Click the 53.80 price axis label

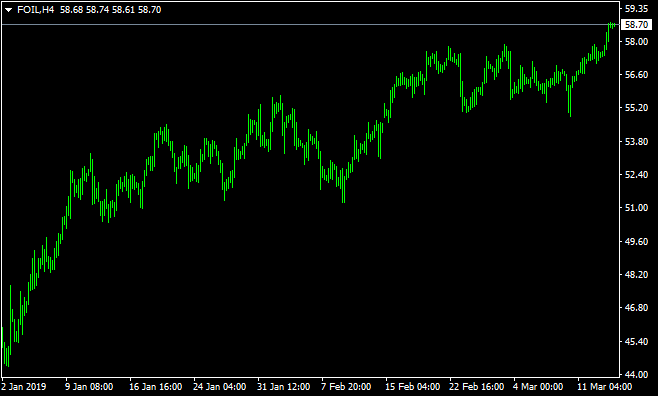636,141
